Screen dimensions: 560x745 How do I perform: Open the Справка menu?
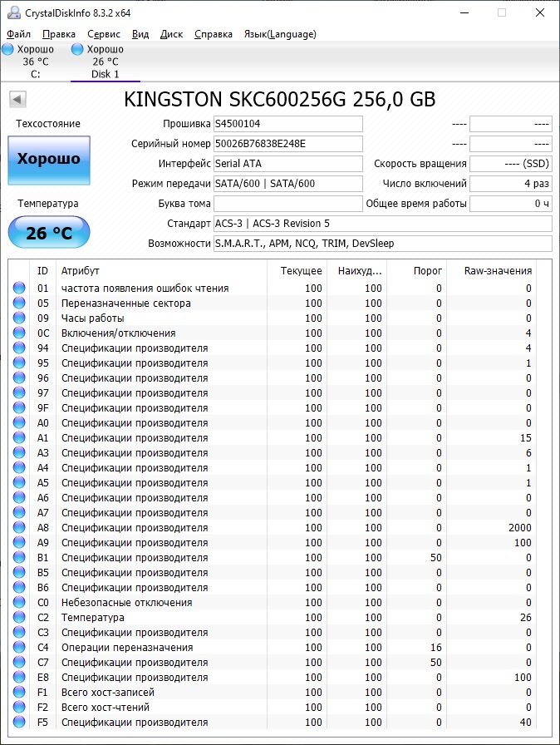coord(213,34)
